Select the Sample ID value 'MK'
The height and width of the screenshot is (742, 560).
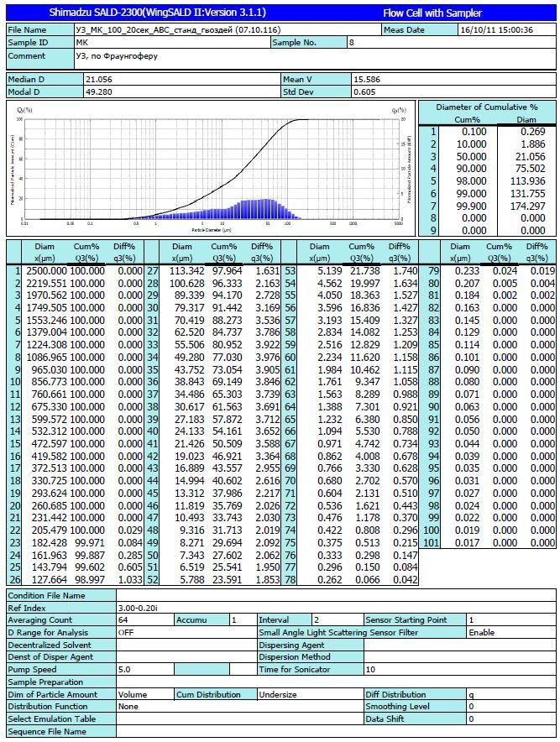82,42
